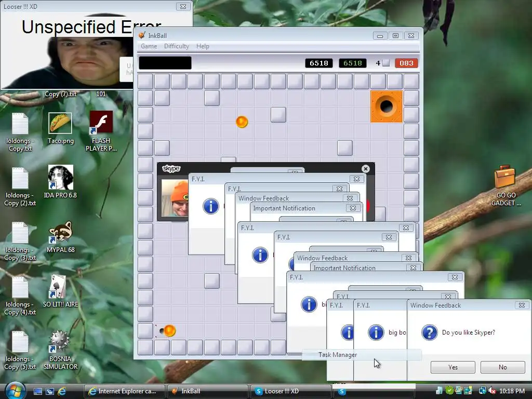The image size is (532, 399).
Task: Click the network tray icon
Action: (482, 391)
